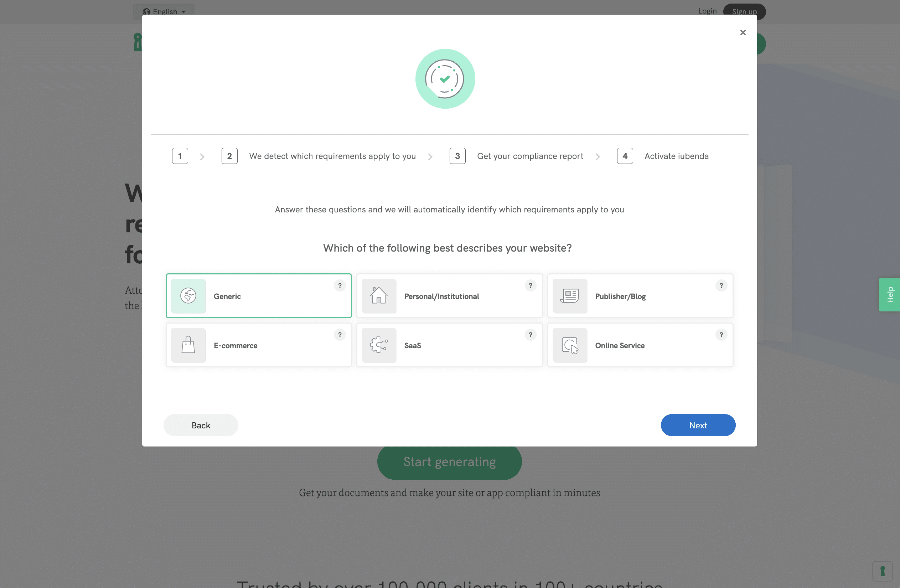Select the Generic globe icon
Viewport: 900px width, 588px height.
point(188,296)
